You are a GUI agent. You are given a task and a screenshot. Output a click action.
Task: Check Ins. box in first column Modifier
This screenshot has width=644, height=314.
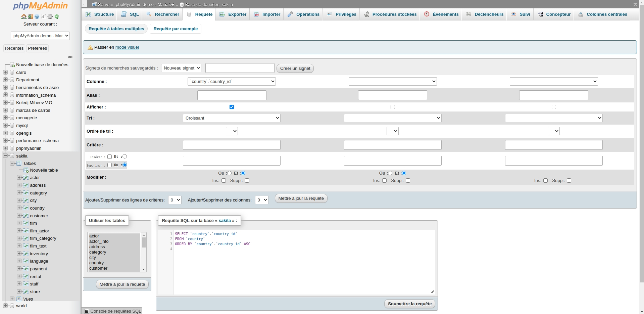(224, 180)
